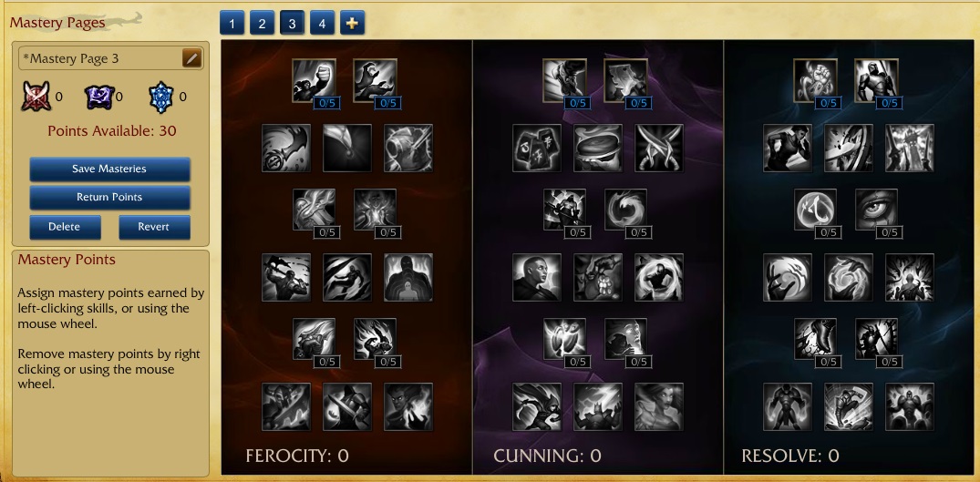Click the Return Points button
This screenshot has width=980, height=482.
point(109,197)
